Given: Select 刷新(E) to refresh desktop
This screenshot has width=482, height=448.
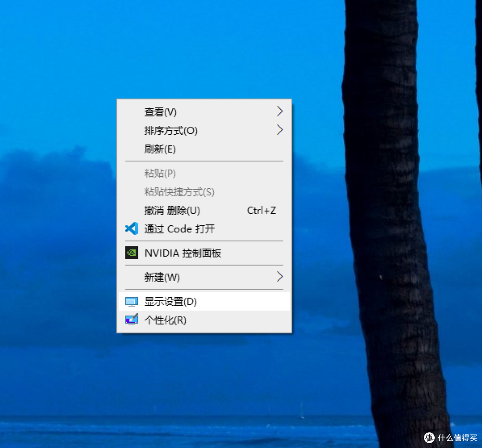Looking at the screenshot, I should pos(204,149).
